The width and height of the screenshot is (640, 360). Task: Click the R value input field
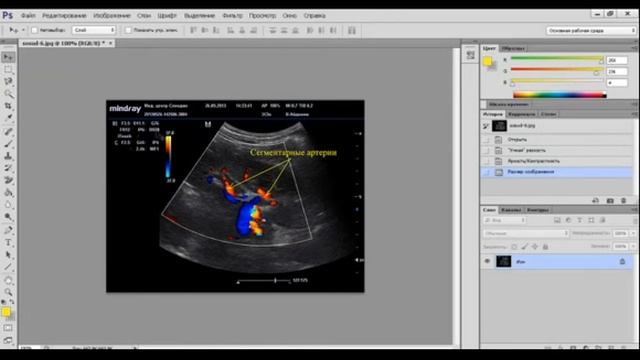[x=617, y=60]
